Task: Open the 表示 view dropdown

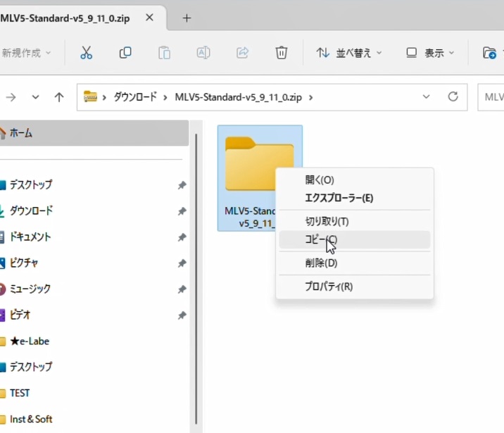Action: coord(431,53)
